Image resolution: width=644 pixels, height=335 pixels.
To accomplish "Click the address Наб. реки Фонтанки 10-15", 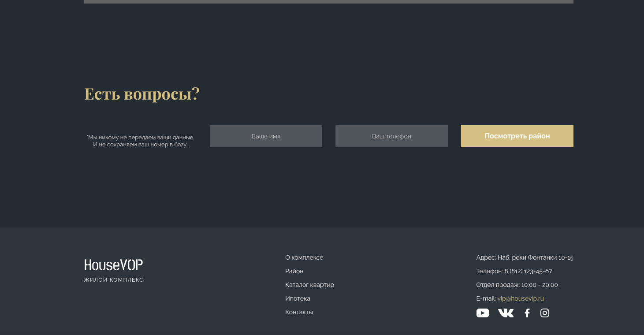I will pyautogui.click(x=536, y=257).
